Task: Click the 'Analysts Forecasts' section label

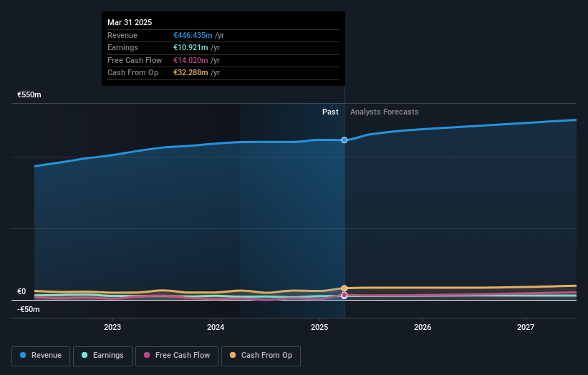Action: pos(385,112)
